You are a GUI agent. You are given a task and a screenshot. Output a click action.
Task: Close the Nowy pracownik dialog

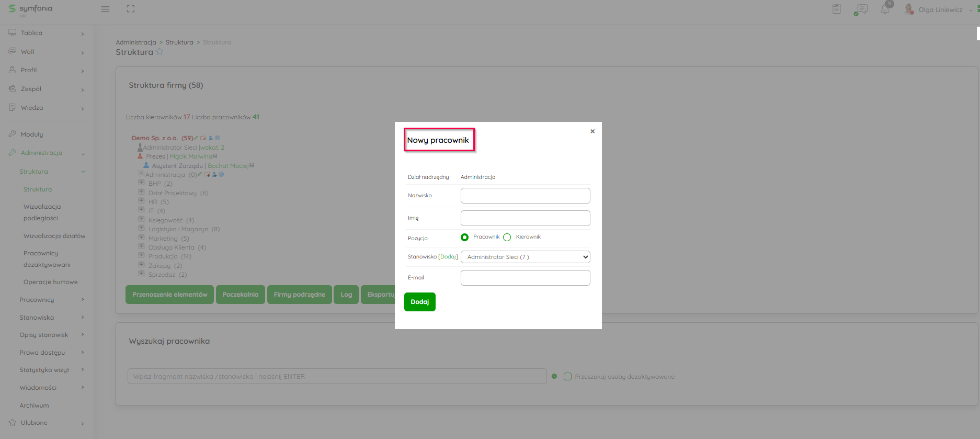click(592, 131)
